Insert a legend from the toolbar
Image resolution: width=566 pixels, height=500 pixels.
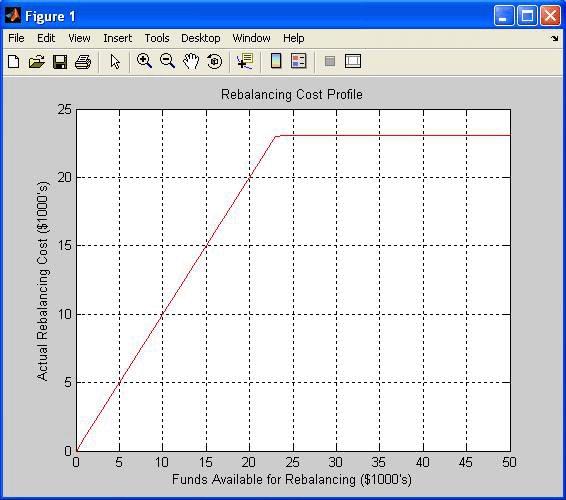(299, 61)
